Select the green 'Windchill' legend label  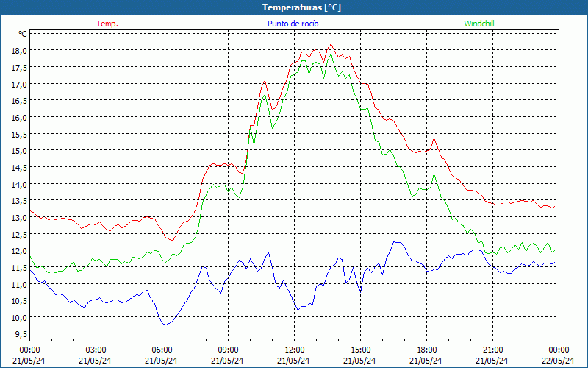pos(479,24)
